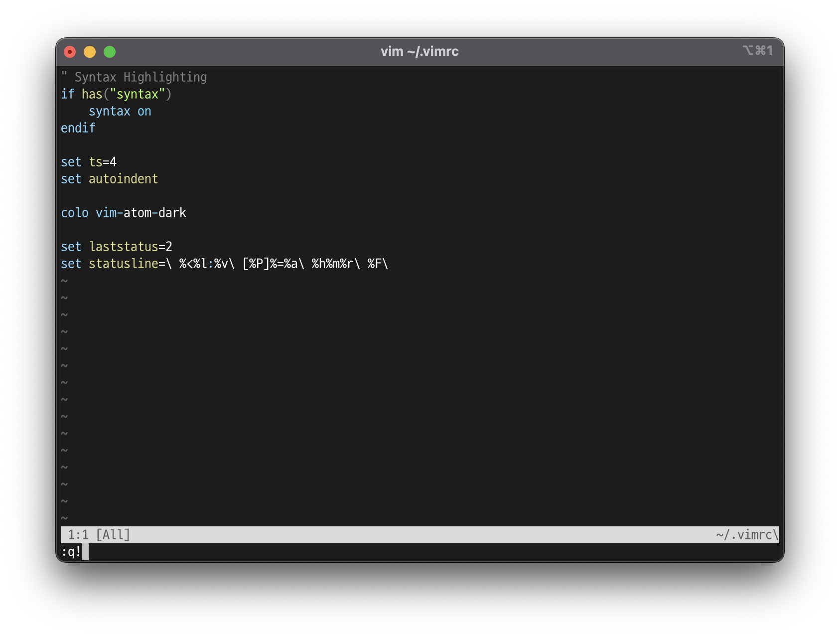840x636 pixels.
Task: Click the ":q!" command in command line
Action: 71,552
